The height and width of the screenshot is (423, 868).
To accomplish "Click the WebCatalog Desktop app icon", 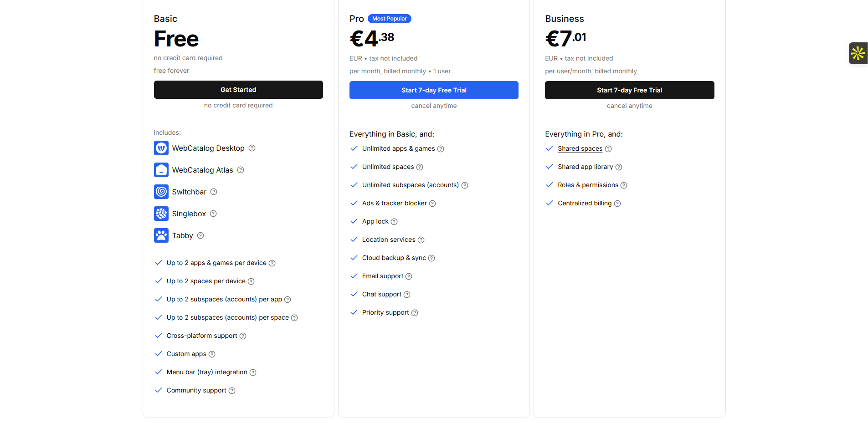I will (161, 148).
